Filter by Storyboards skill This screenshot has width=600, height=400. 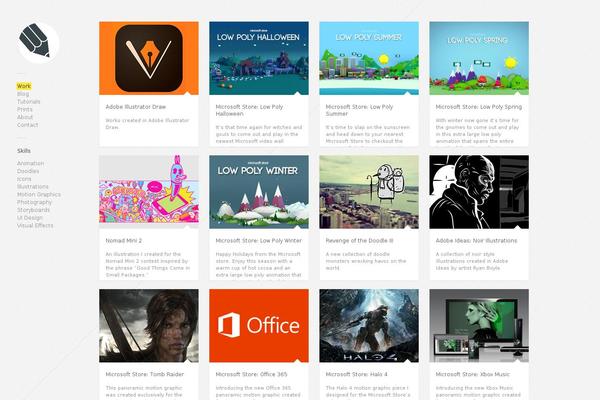(33, 210)
